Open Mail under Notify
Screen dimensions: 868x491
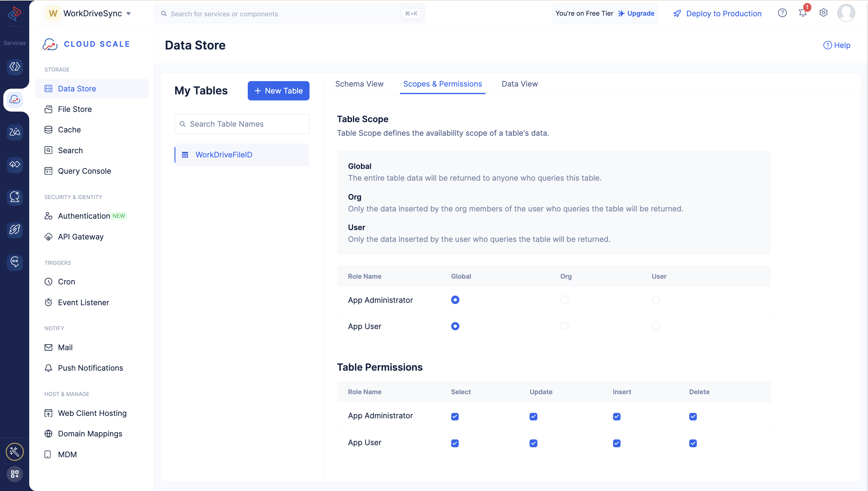[x=91, y=347]
